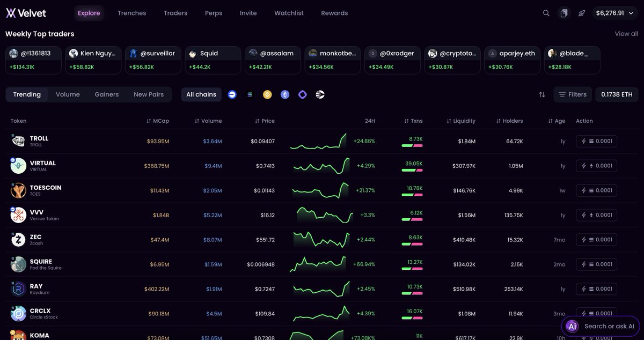Click the RAY Raydium token icon
Screen dimensions: 644x340
18,289
